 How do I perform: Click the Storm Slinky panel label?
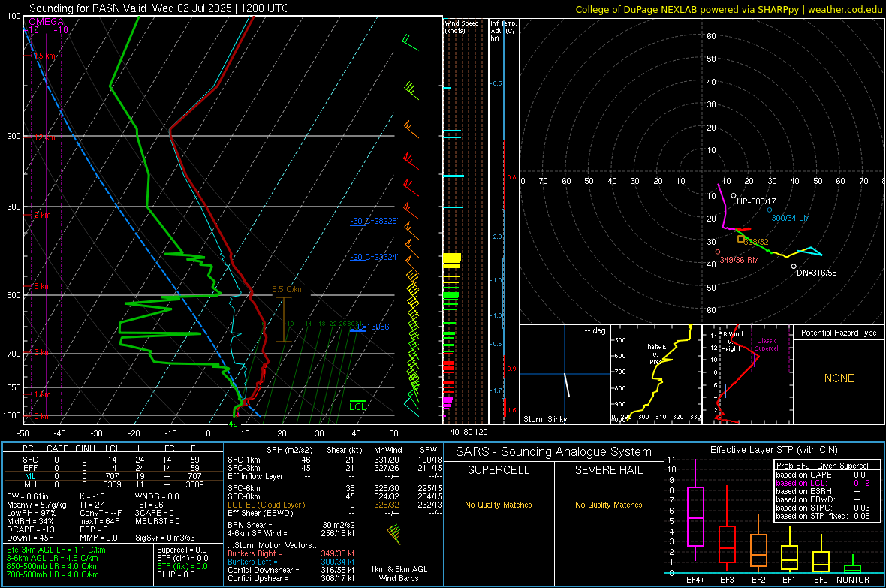(x=544, y=419)
